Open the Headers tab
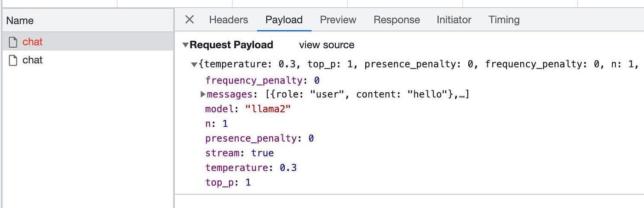Image resolution: width=644 pixels, height=208 pixels. pyautogui.click(x=228, y=20)
